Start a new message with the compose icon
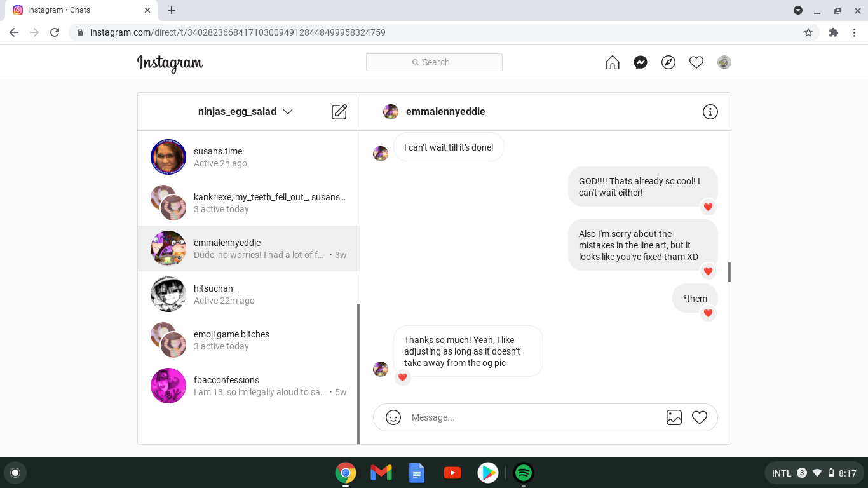Image resolution: width=868 pixels, height=488 pixels. click(339, 112)
